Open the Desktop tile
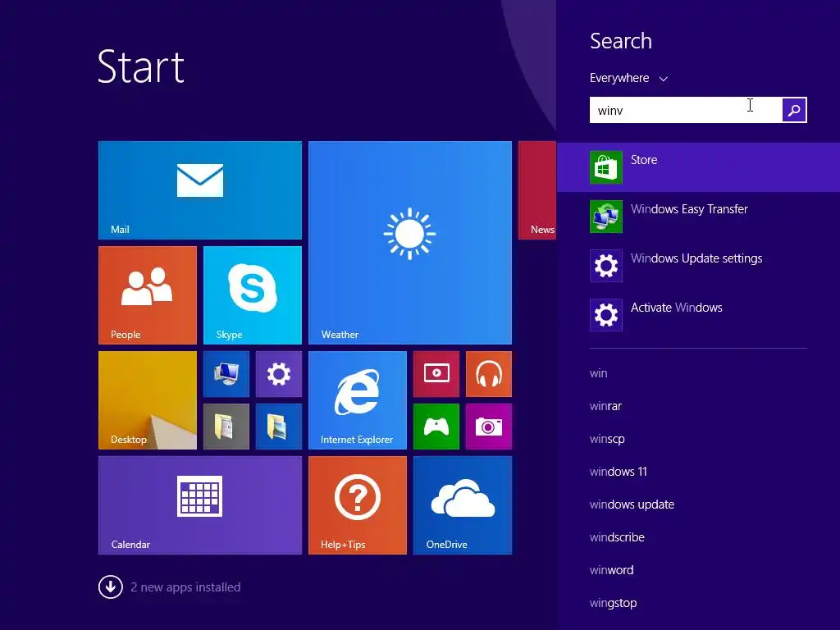 [148, 400]
